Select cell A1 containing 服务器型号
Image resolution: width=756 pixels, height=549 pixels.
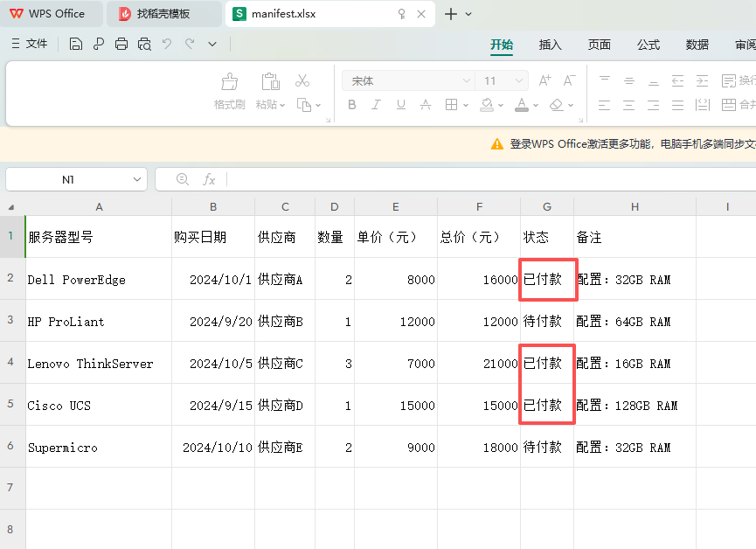pyautogui.click(x=99, y=236)
